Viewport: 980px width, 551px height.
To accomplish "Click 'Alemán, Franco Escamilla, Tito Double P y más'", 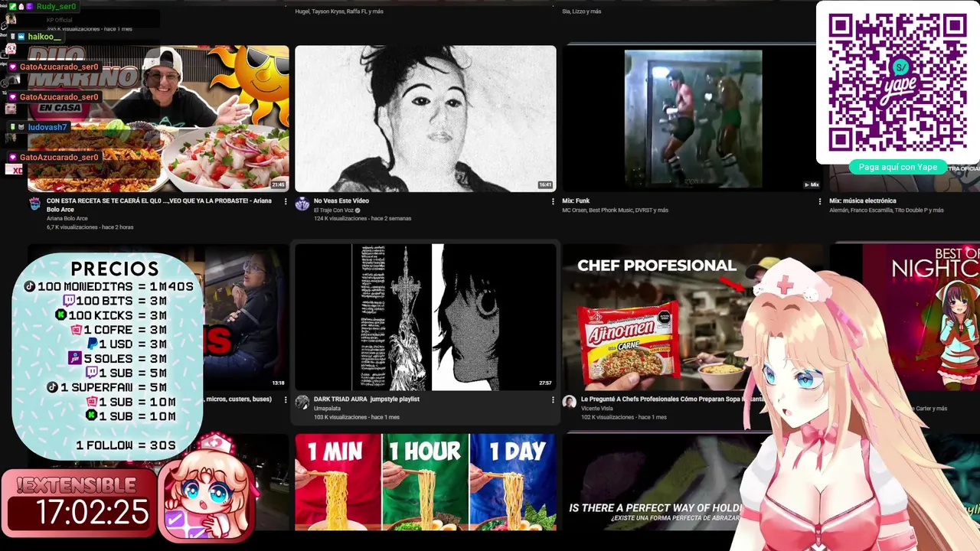I will coord(887,210).
